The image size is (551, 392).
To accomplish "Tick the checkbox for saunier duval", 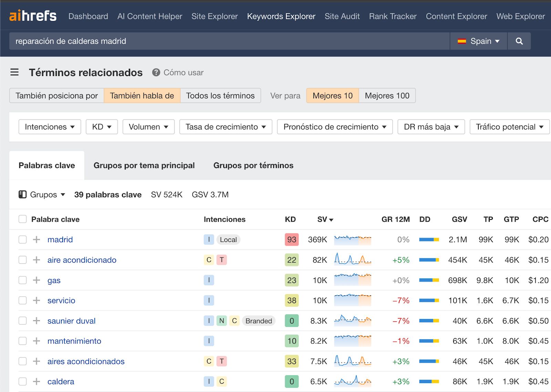I will tap(22, 321).
